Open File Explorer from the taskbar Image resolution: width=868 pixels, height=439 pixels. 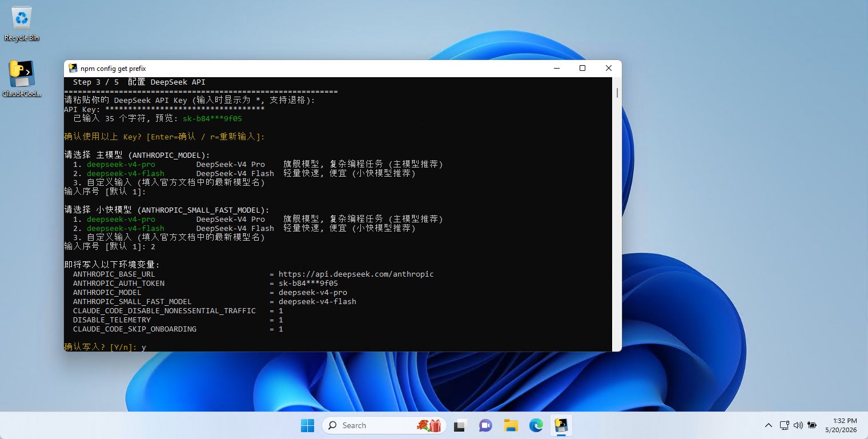pyautogui.click(x=511, y=425)
